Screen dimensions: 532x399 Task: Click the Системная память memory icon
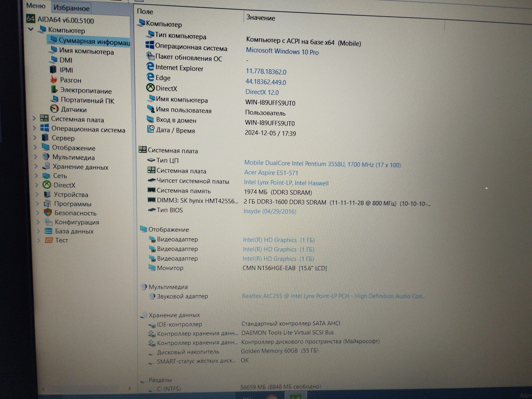point(151,190)
